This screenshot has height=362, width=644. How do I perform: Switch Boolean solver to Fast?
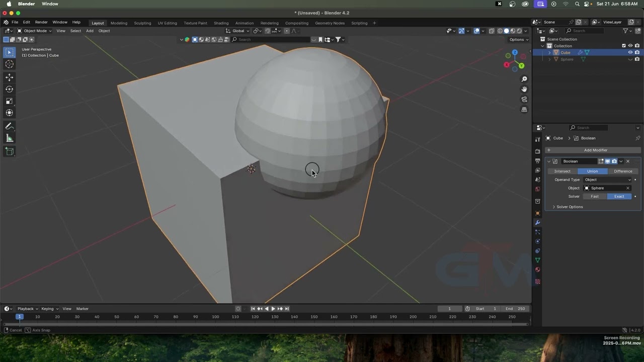pyautogui.click(x=595, y=197)
